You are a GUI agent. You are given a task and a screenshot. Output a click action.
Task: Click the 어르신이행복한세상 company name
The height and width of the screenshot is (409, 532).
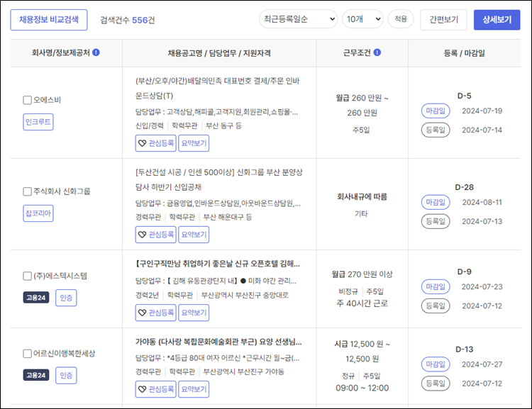pyautogui.click(x=64, y=354)
